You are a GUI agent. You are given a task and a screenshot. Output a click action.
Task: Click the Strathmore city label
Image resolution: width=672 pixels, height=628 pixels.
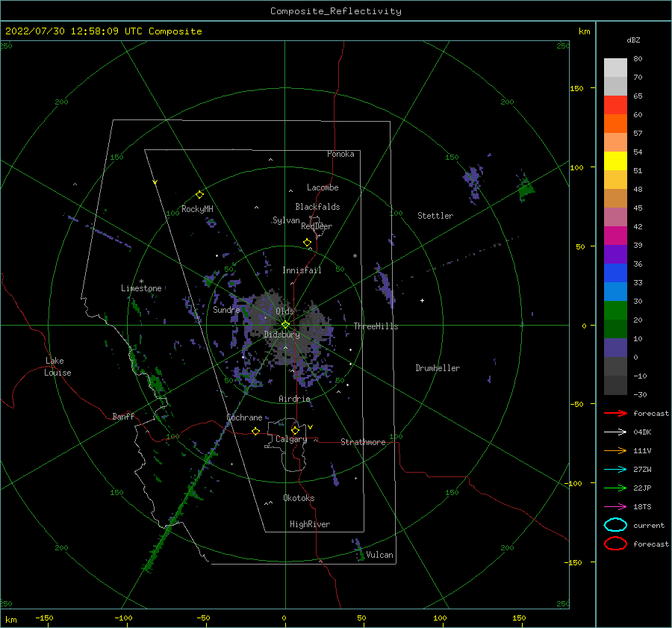[x=363, y=442]
